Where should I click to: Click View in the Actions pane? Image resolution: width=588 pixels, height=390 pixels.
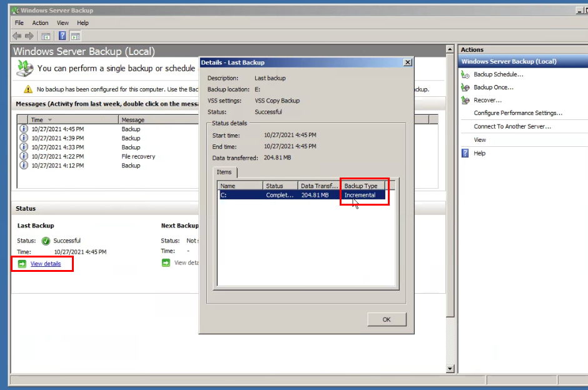pos(480,140)
